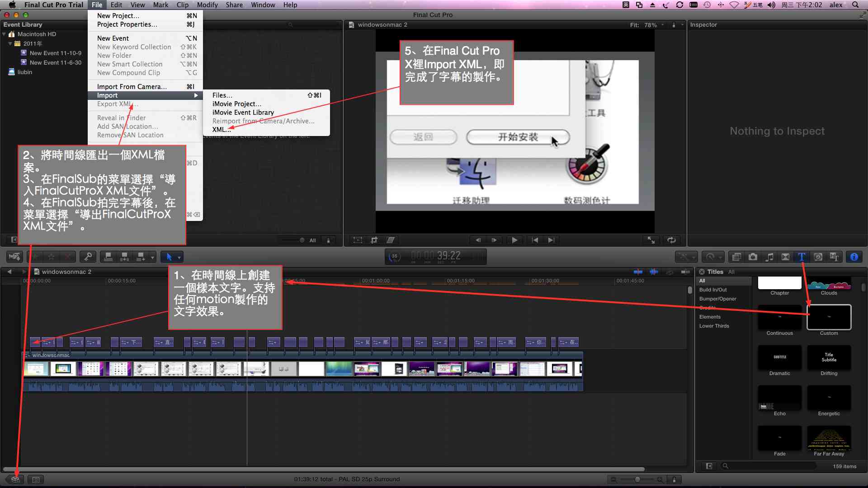868x488 pixels.
Task: Play the viewer clip
Action: [x=514, y=240]
